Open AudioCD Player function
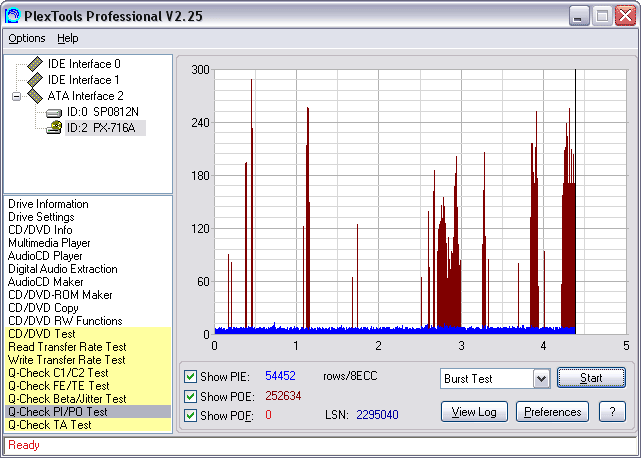Image resolution: width=641 pixels, height=458 pixels. tap(45, 256)
